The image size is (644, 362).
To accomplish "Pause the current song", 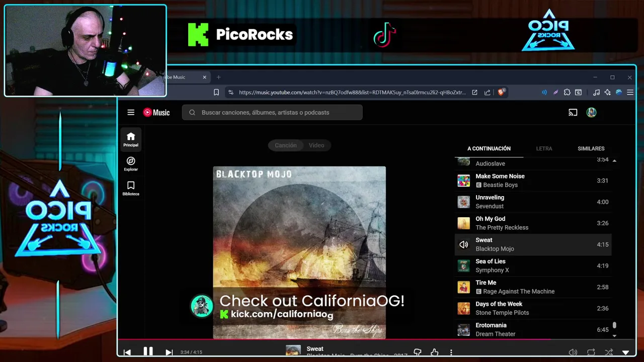I will (148, 352).
